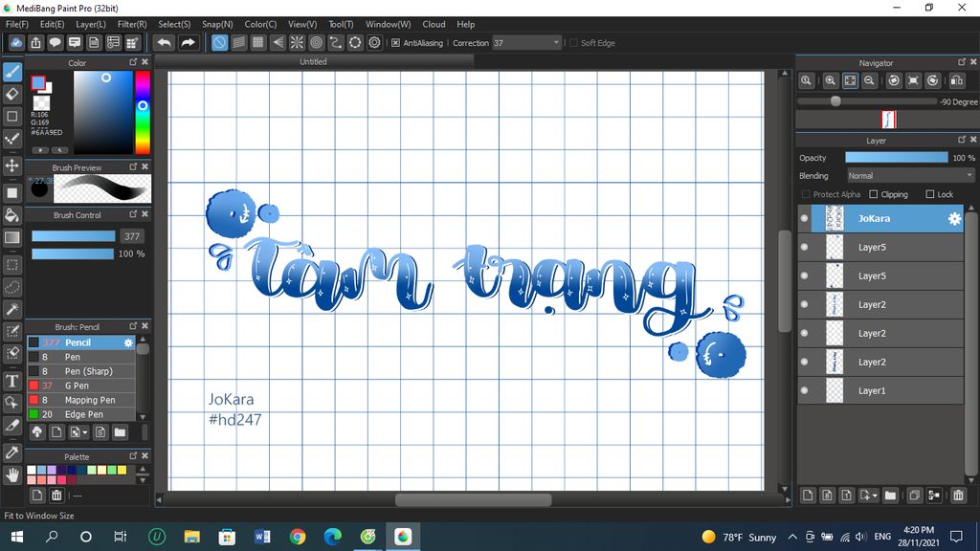Enable parallel lines snap
The width and height of the screenshot is (980, 551).
[238, 42]
